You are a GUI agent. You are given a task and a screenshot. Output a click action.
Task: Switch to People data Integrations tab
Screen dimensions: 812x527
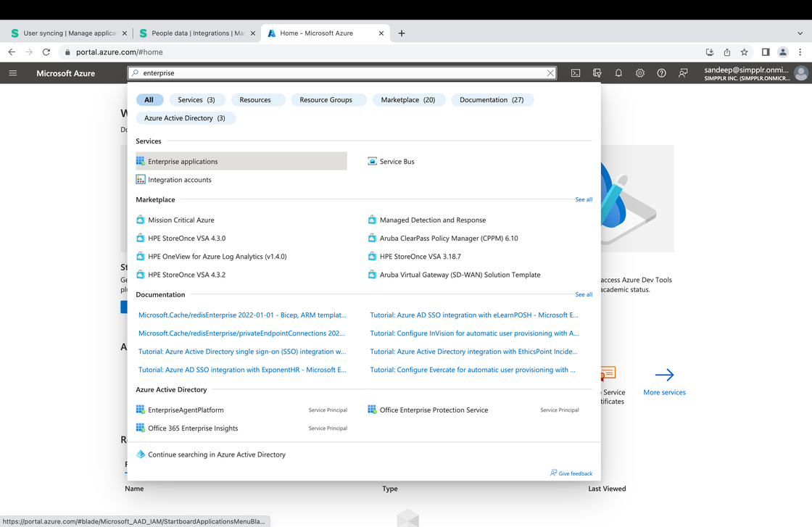197,33
